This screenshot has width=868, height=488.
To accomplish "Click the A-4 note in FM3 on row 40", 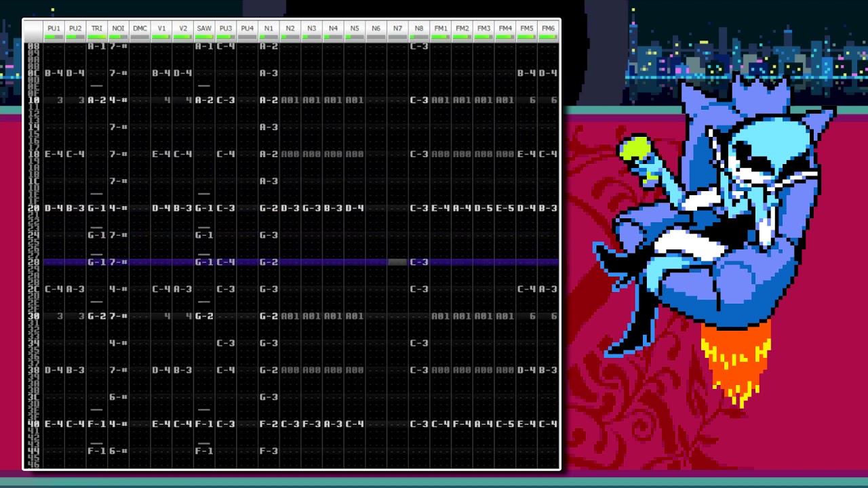I will [484, 424].
